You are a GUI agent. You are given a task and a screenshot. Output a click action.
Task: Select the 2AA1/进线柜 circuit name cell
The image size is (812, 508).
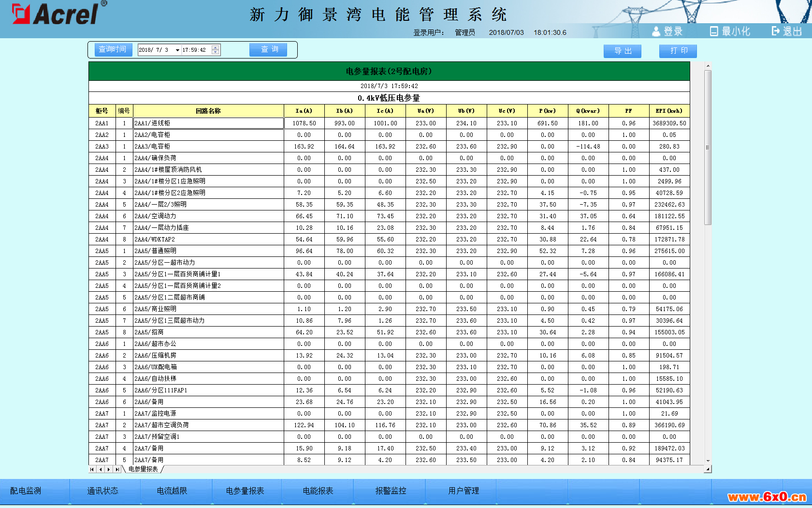tap(208, 123)
